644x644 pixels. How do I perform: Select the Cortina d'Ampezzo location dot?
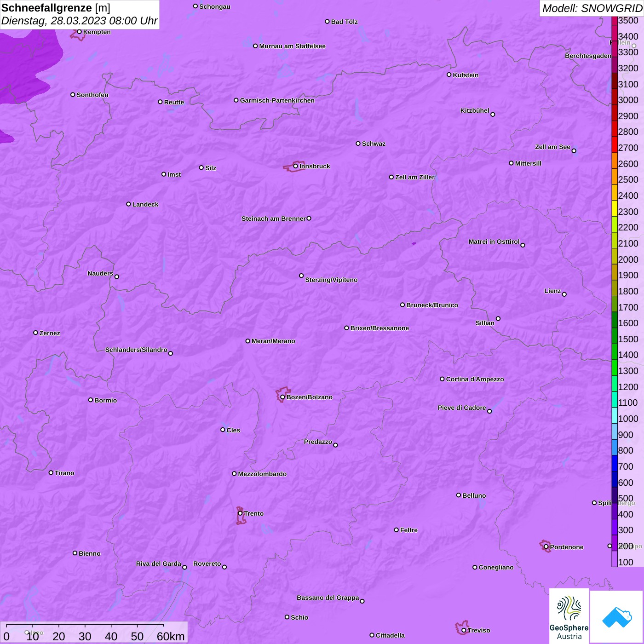[442, 379]
